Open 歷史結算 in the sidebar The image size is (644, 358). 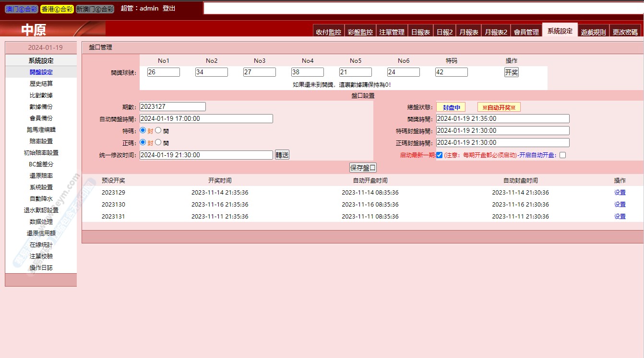click(41, 84)
